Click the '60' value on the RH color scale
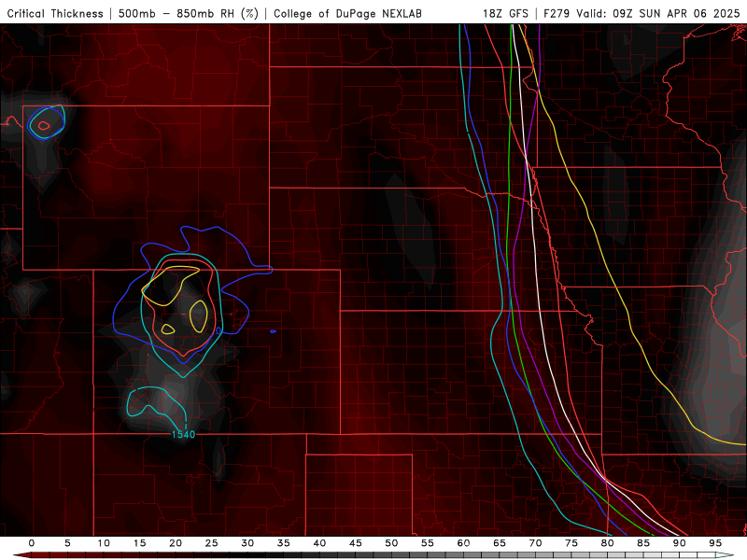Viewport: 747px width, 560px height. 463,543
